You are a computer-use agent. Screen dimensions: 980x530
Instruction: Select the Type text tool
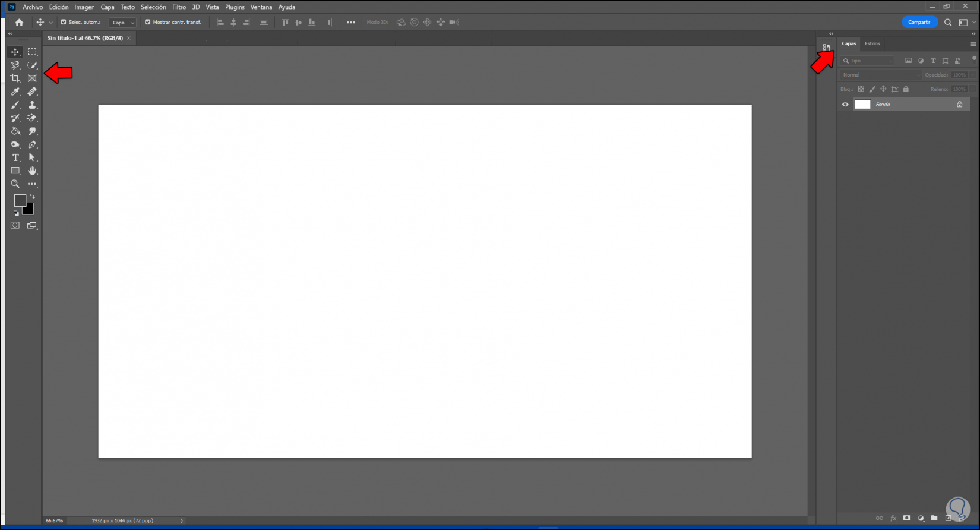click(15, 157)
